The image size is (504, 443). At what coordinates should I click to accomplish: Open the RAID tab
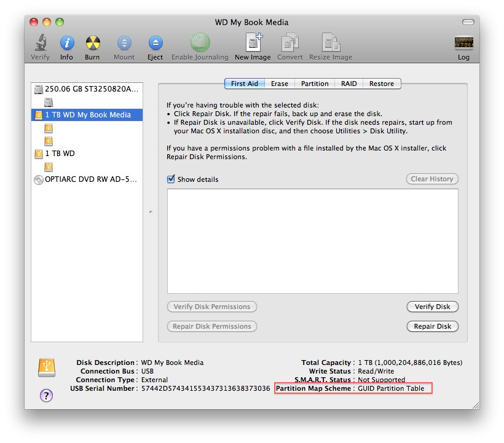(x=348, y=84)
